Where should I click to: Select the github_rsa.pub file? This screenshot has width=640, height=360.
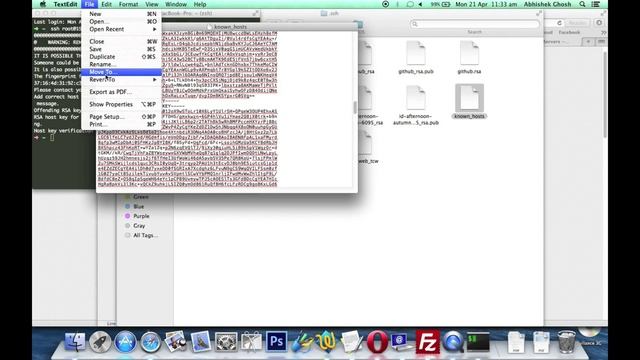416,58
